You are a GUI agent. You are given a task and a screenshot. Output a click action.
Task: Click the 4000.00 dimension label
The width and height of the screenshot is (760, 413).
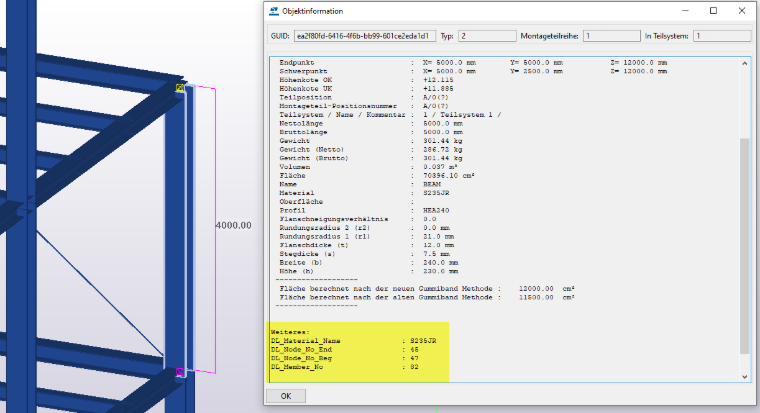point(234,225)
